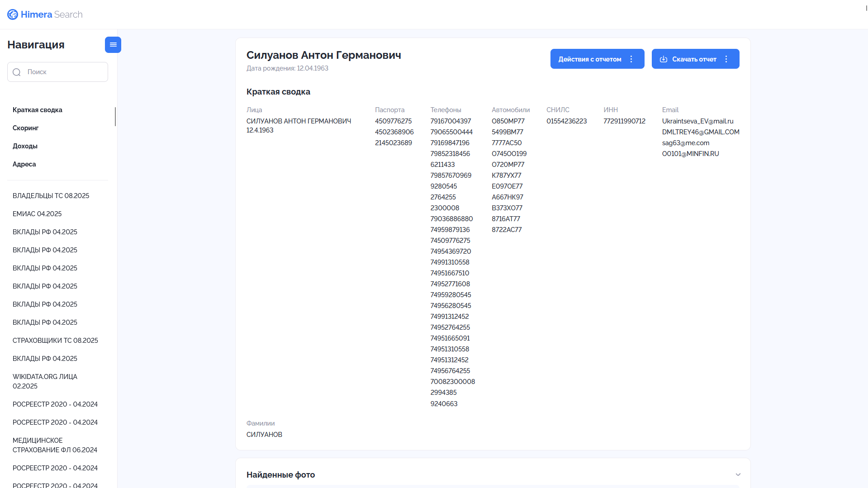Open the Скоринг navigation section

pos(25,128)
